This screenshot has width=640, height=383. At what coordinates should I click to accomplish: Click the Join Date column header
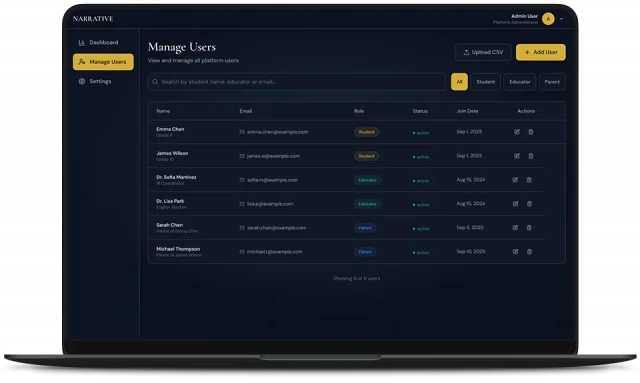[x=467, y=111]
